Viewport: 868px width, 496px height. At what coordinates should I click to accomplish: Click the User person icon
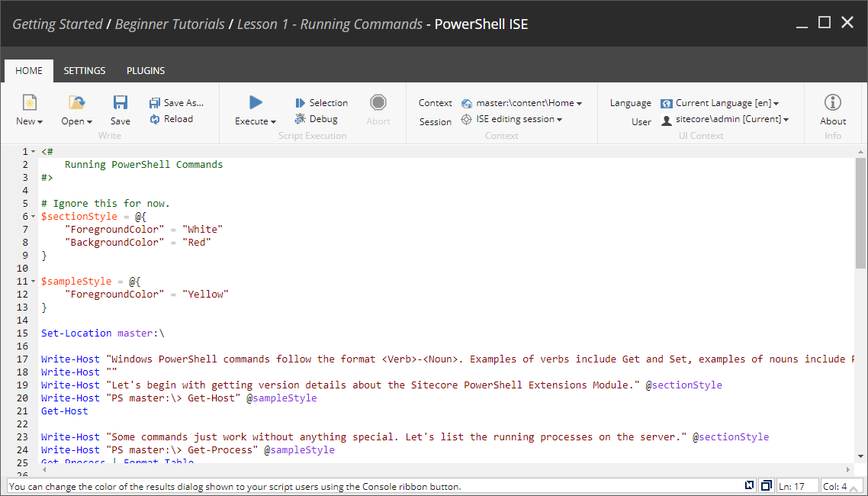pos(667,120)
